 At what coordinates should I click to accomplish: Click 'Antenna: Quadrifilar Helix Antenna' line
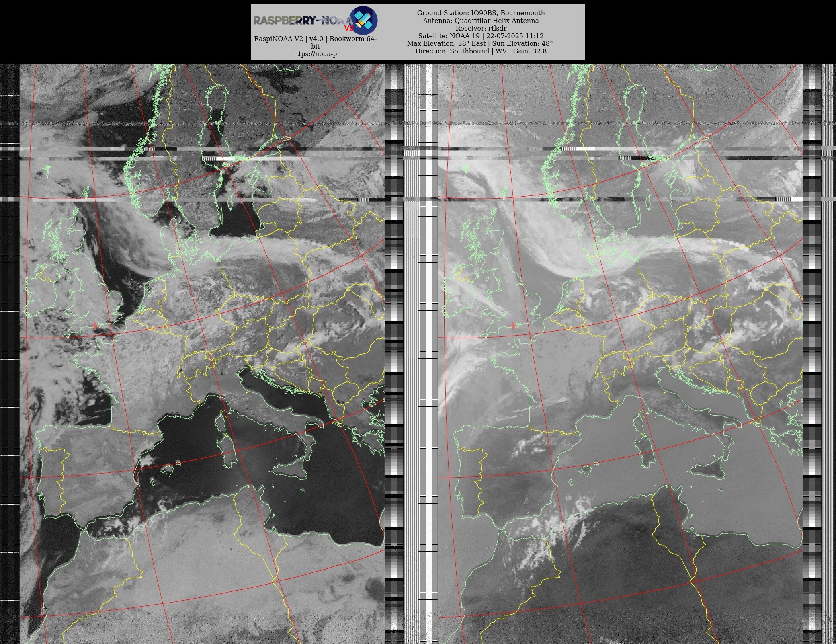[x=481, y=21]
